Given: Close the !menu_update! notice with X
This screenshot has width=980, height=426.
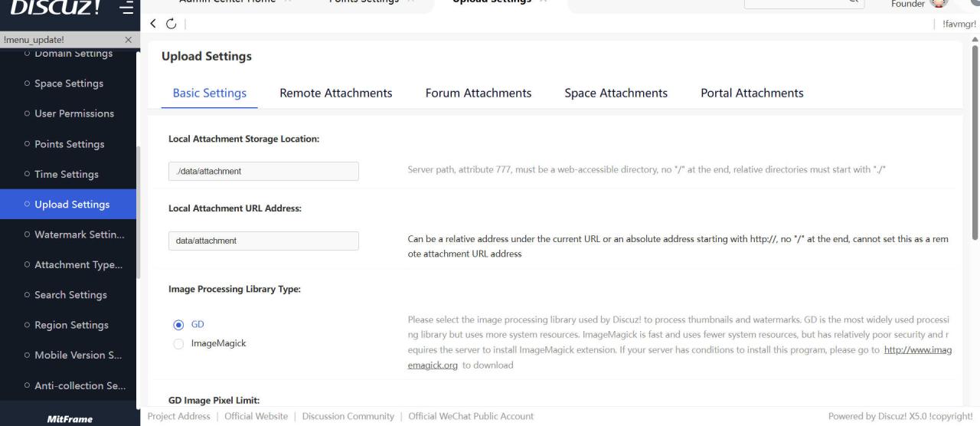Looking at the screenshot, I should pos(128,40).
